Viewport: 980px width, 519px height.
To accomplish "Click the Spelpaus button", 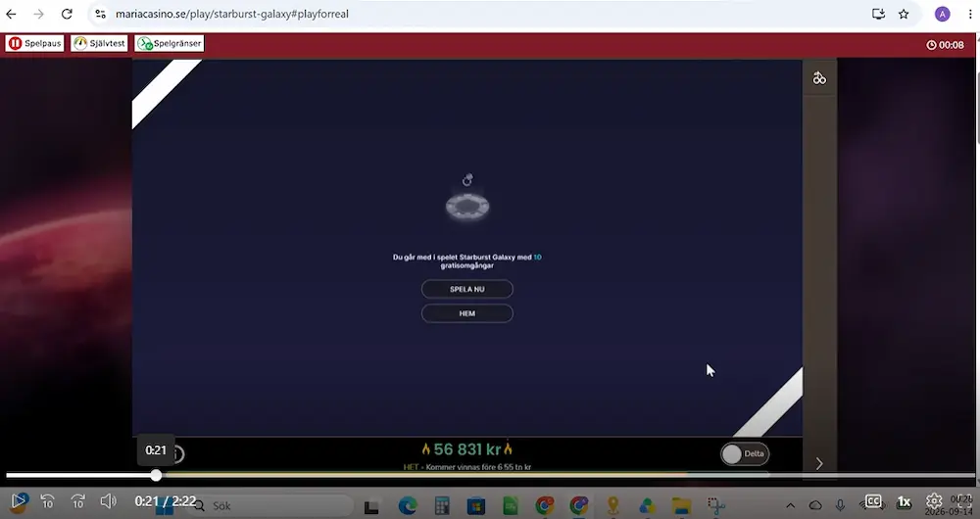I will [x=35, y=44].
